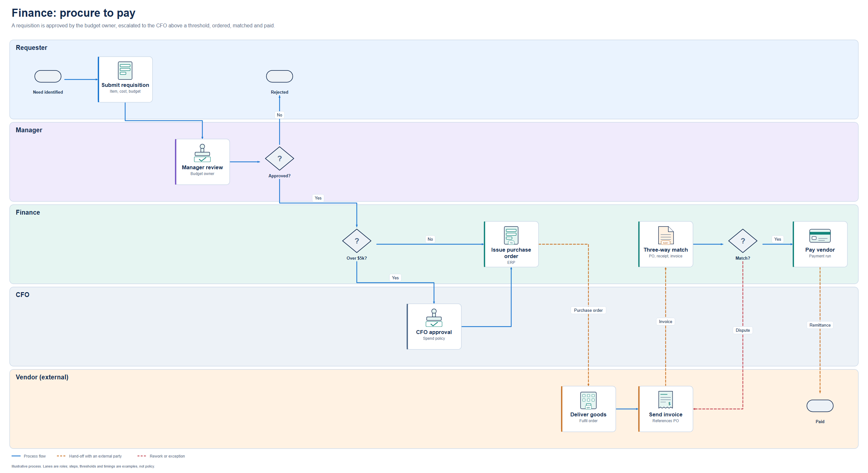Screen dimensions: 868x473
Task: Select the Rejected end event pill
Action: [x=279, y=76]
